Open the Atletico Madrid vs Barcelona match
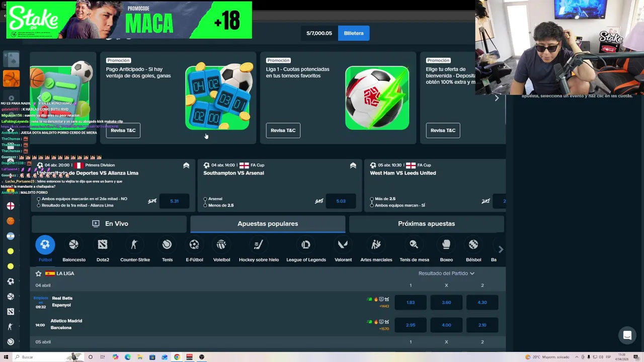 click(66, 324)
